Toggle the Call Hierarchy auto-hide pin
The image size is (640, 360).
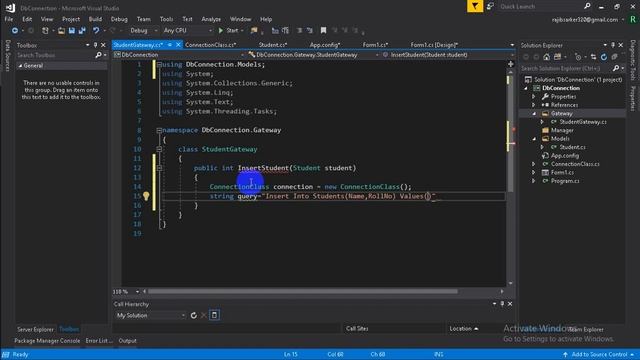502,304
